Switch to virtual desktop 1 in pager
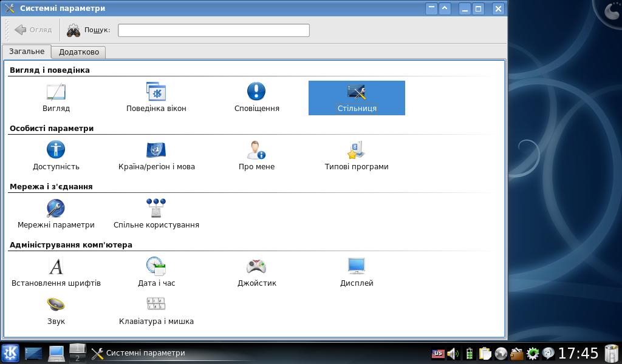The height and width of the screenshot is (364, 622). point(77,348)
